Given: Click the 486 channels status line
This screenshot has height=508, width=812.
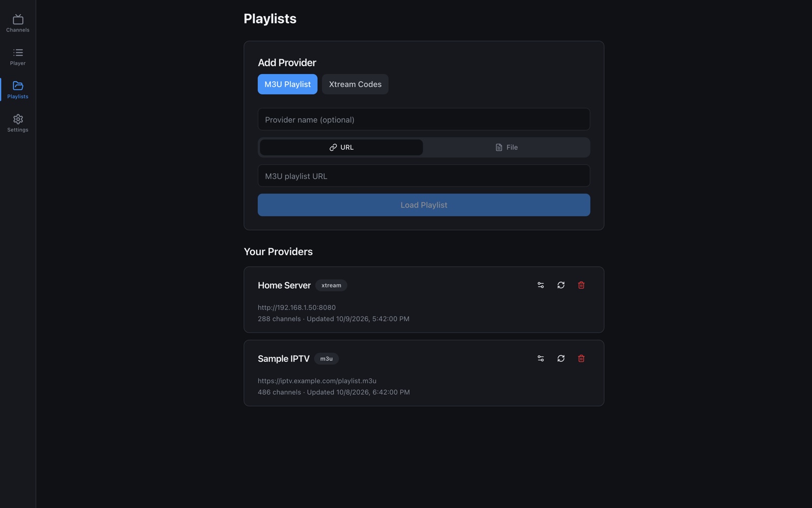Looking at the screenshot, I should 334,392.
